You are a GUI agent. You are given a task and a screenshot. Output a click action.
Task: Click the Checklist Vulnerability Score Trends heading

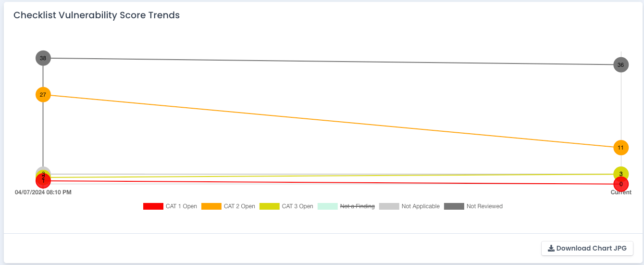pos(97,15)
